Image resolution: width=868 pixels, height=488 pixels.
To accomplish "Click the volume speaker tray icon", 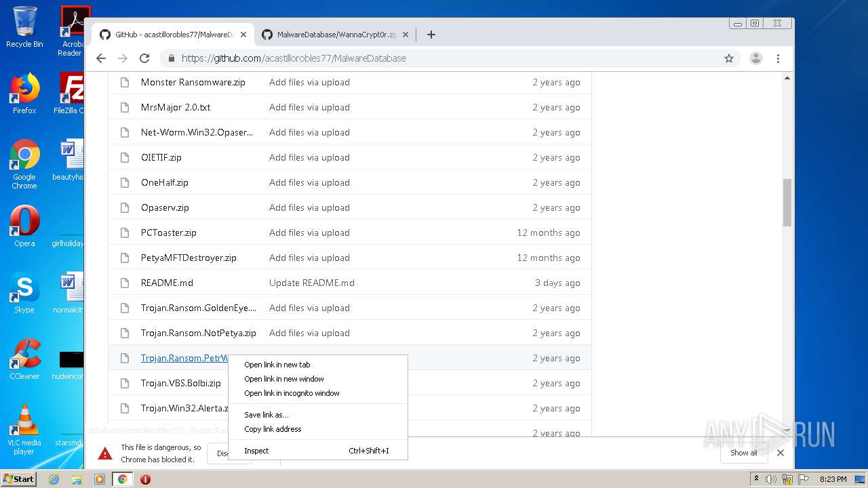I will (771, 479).
